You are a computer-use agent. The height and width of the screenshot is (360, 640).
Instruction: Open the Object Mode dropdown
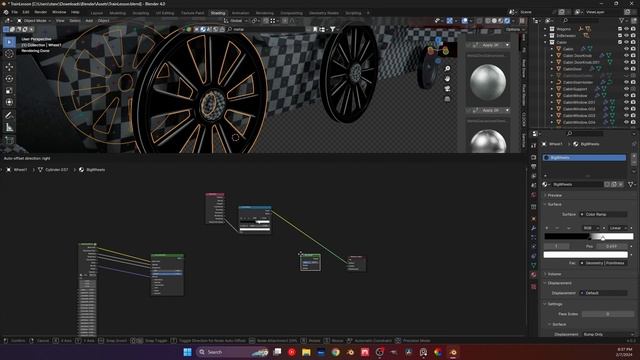point(34,21)
